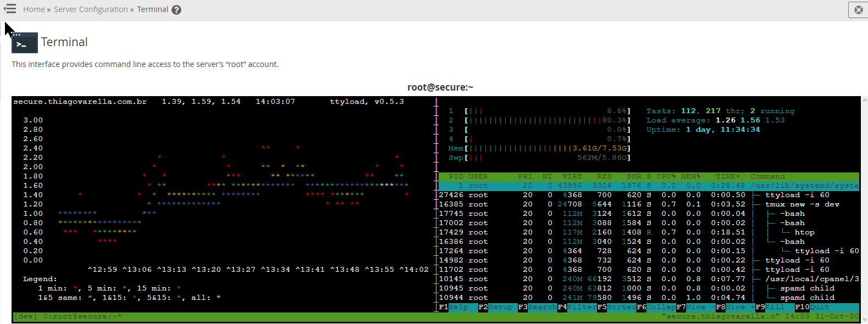Sort by the PID column header
Screen dimensions: 868x324
pyautogui.click(x=456, y=177)
